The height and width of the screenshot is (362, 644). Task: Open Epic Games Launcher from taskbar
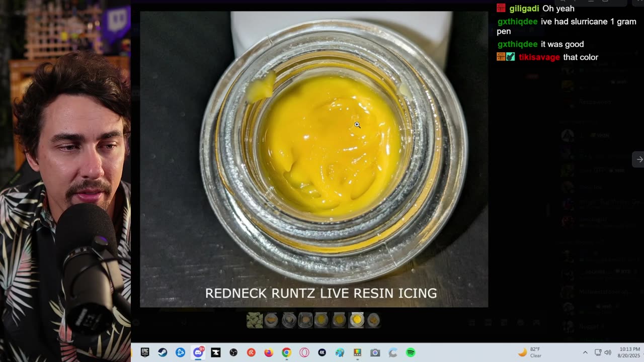tap(145, 352)
